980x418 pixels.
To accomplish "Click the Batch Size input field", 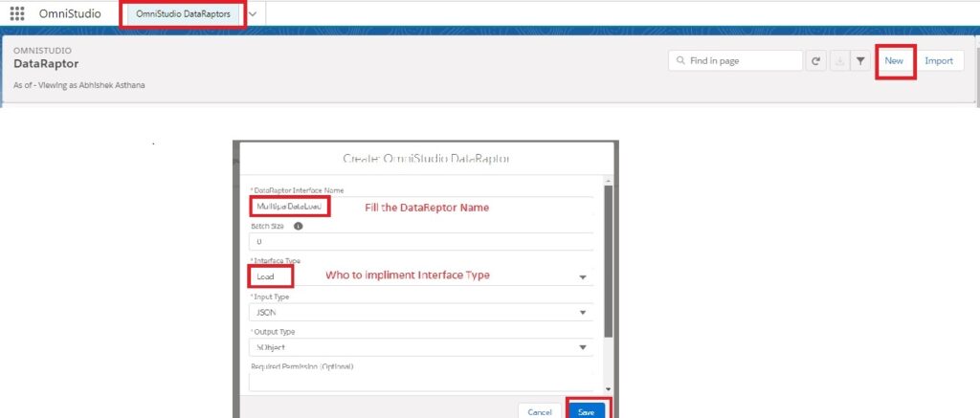I will pyautogui.click(x=421, y=241).
